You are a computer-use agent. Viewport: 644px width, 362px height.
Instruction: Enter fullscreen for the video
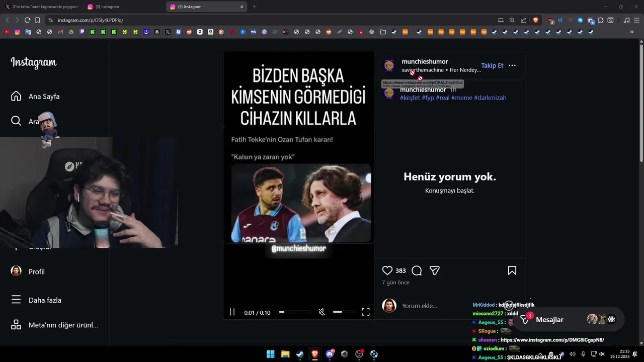click(366, 312)
